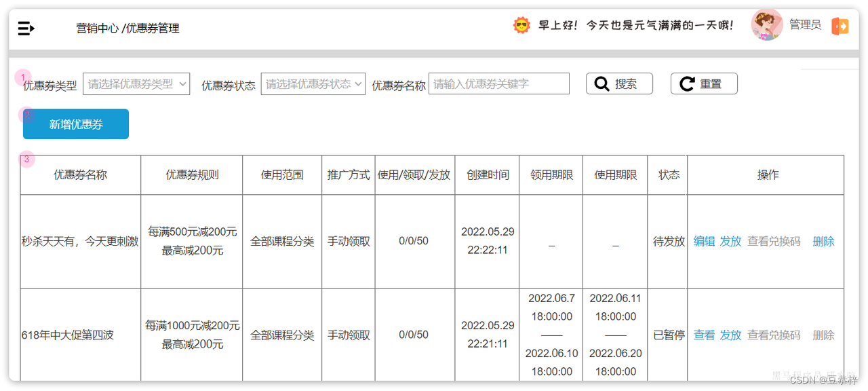The image size is (868, 391).
Task: Click the 领用期限 column header
Action: click(x=551, y=175)
